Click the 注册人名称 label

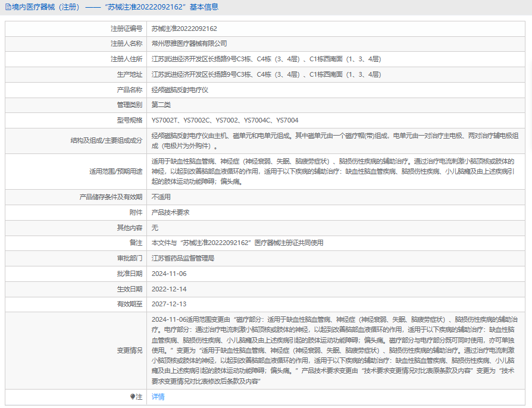point(127,44)
